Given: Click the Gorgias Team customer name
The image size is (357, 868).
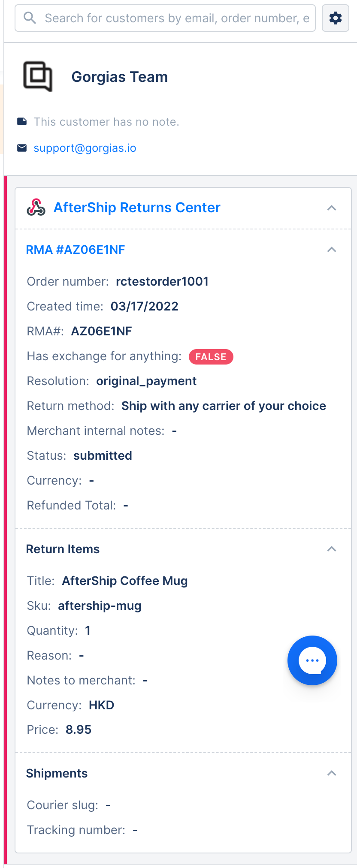Looking at the screenshot, I should [120, 77].
